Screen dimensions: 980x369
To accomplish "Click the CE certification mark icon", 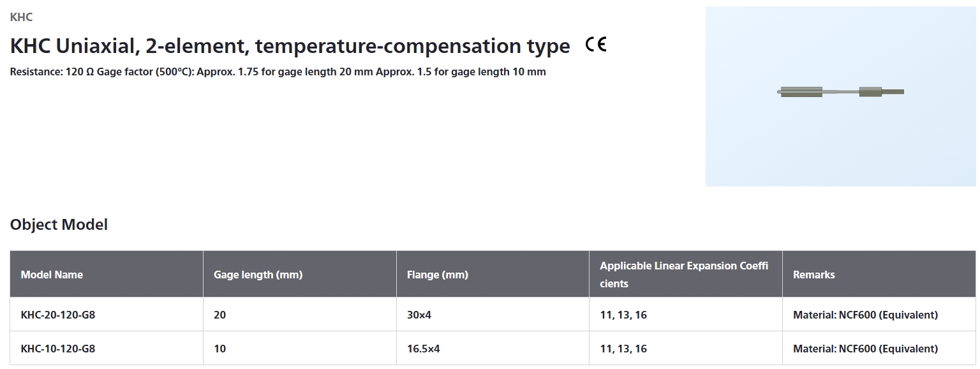I will tap(596, 45).
